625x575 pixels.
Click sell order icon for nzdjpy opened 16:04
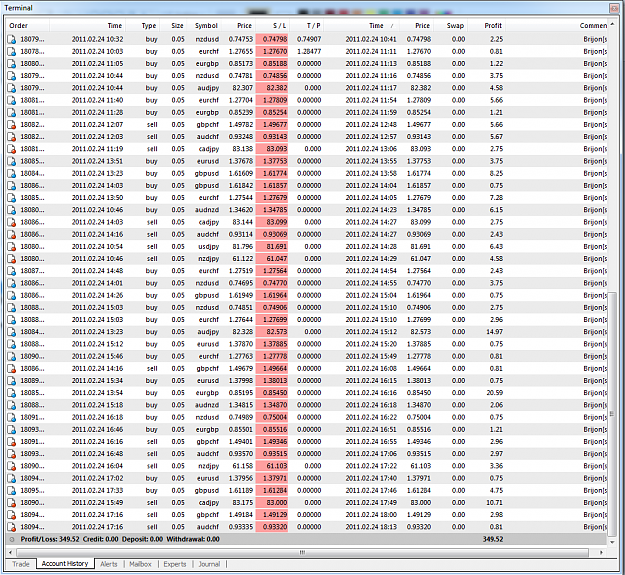pos(12,466)
